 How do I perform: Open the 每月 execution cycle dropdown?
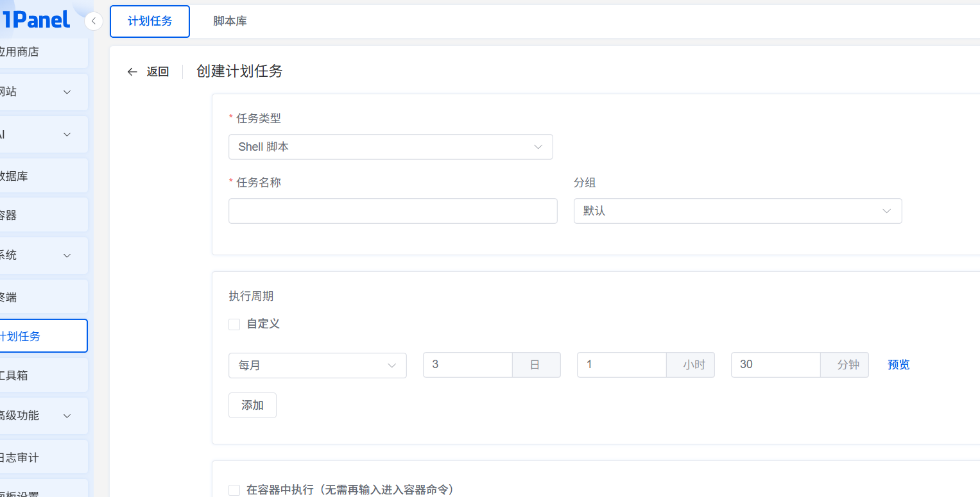pos(317,366)
